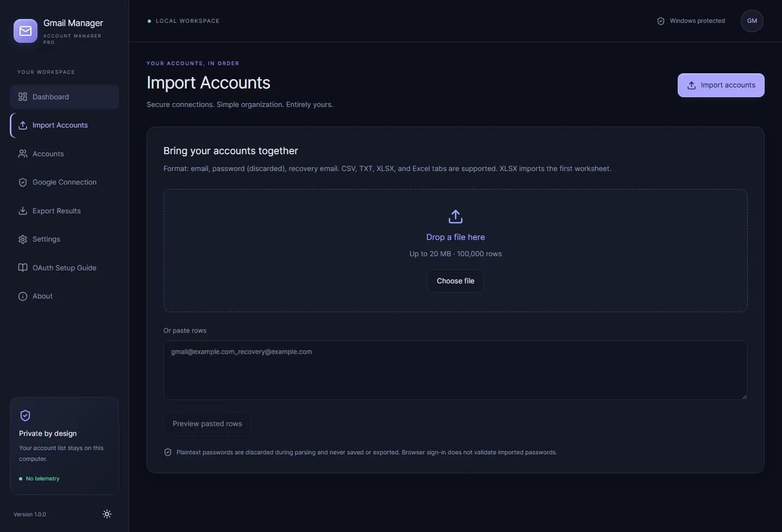Click the account list stays on computer text
The height and width of the screenshot is (532, 782).
(61, 453)
